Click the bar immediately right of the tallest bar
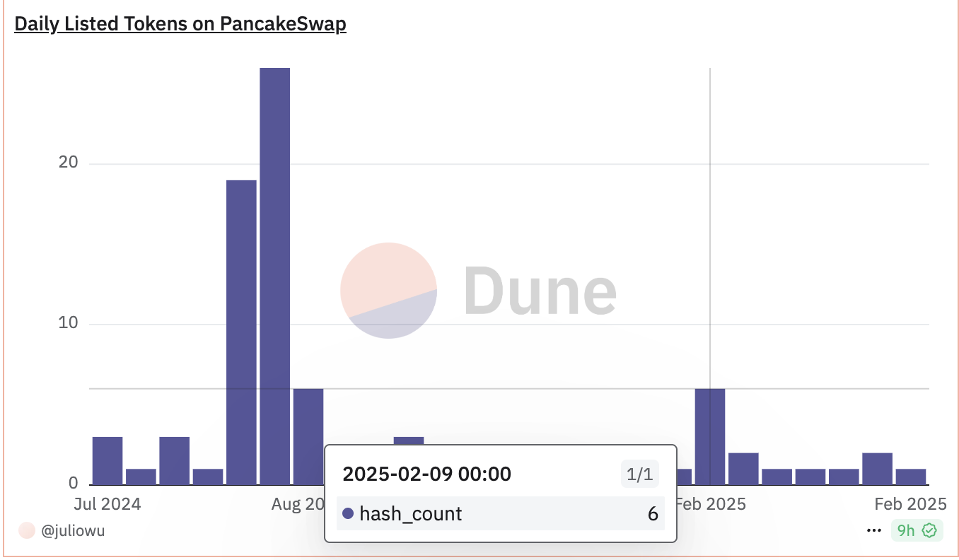This screenshot has height=560, width=959. [308, 436]
